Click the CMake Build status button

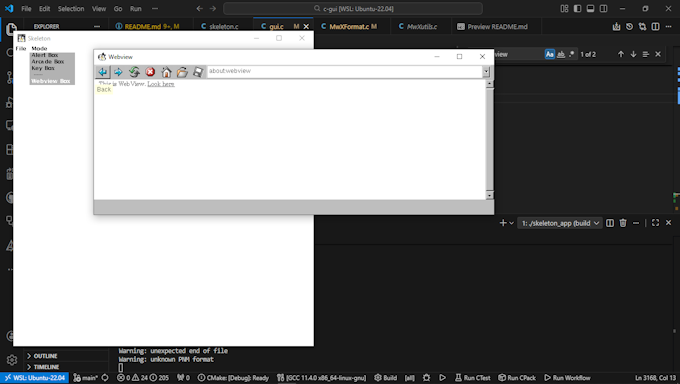click(x=386, y=378)
